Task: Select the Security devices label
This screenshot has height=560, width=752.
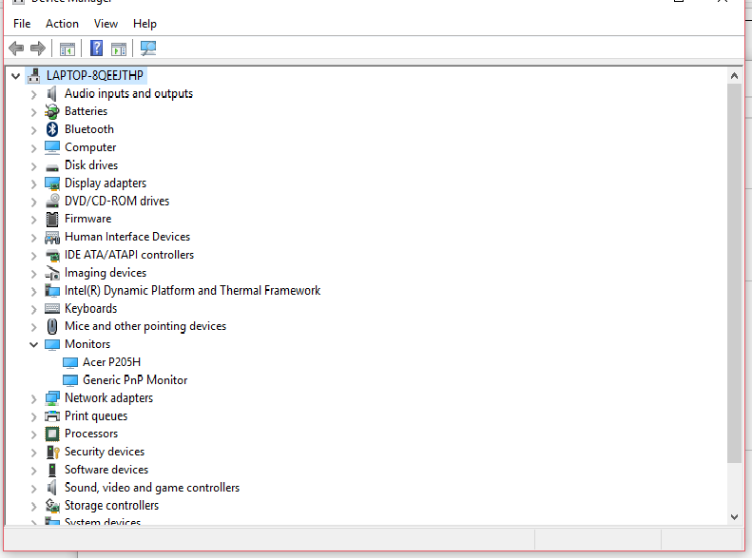Action: click(x=105, y=452)
